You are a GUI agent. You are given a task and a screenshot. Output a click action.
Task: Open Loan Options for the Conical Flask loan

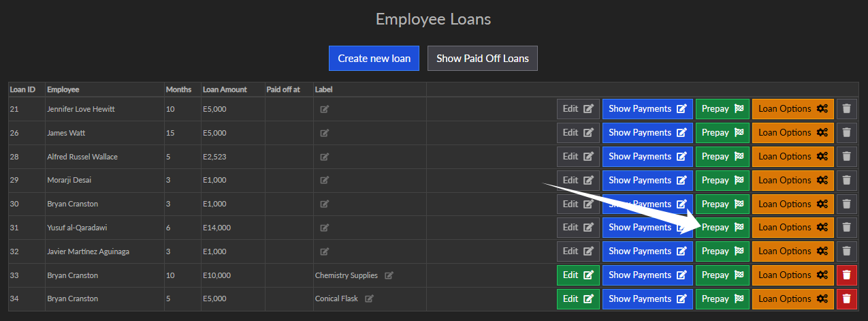(793, 299)
